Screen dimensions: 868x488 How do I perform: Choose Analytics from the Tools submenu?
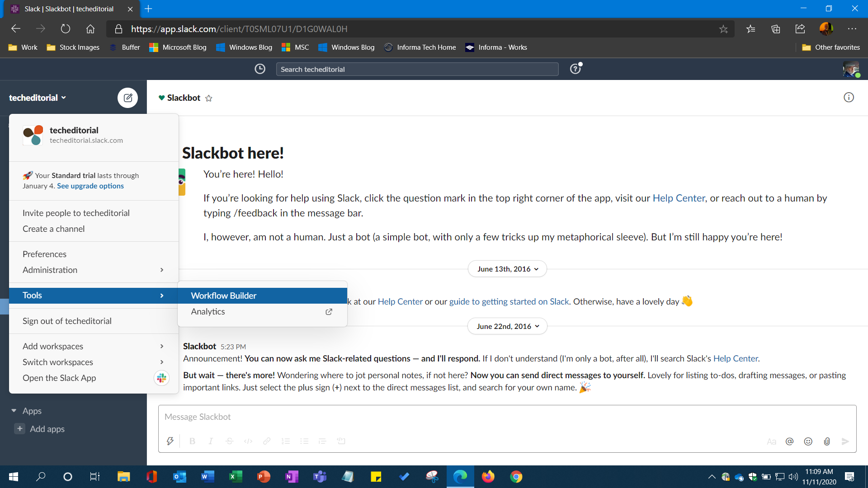pos(208,311)
